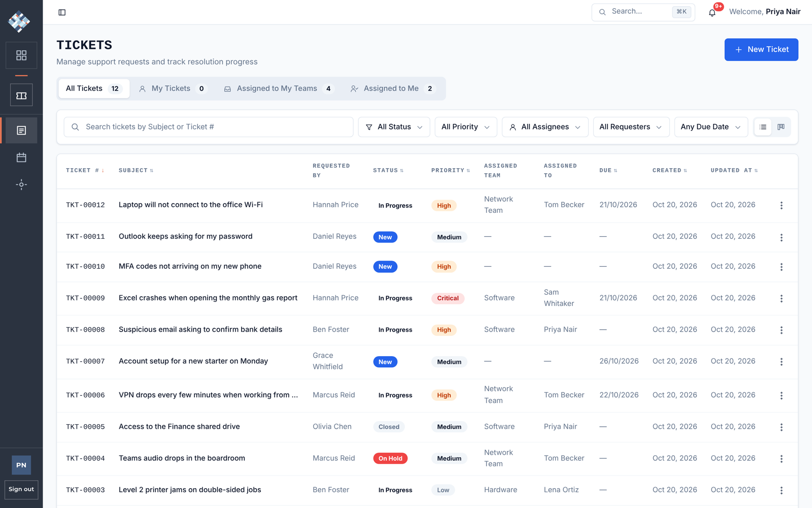
Task: Toggle the sidebar collapse icon
Action: pos(62,12)
